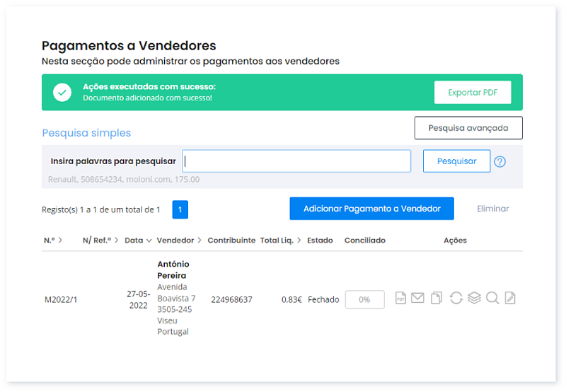Open Pesquisa avançada

click(468, 128)
